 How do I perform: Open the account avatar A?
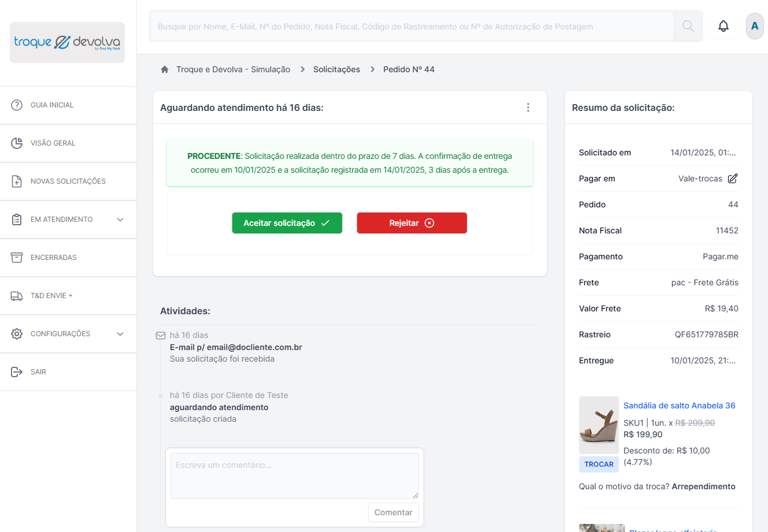pos(755,25)
